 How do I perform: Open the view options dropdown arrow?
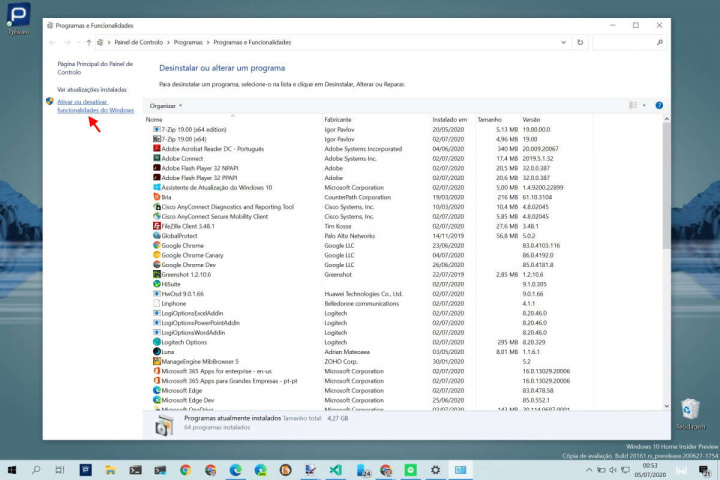point(644,105)
